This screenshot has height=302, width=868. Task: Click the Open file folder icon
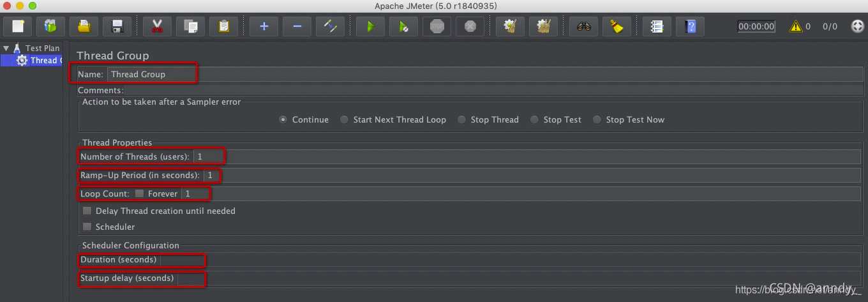(84, 27)
